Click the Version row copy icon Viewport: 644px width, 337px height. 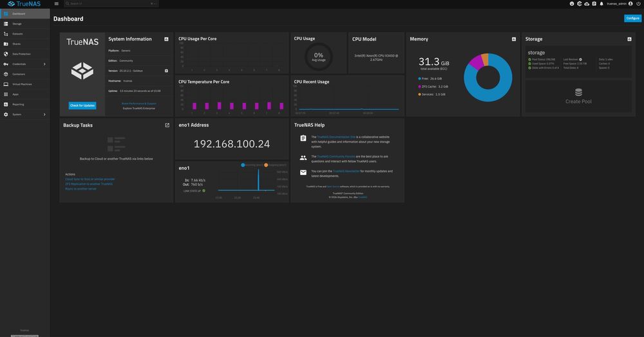point(166,71)
